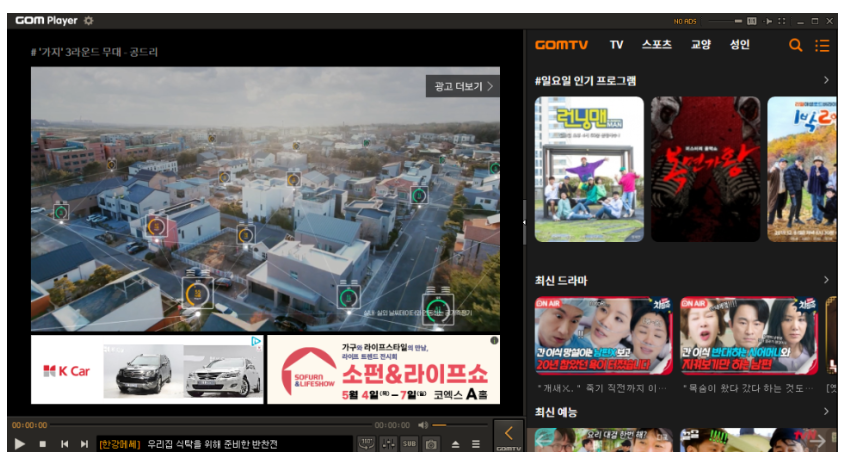
Task: Click the GOM Player title logo
Action: click(46, 20)
